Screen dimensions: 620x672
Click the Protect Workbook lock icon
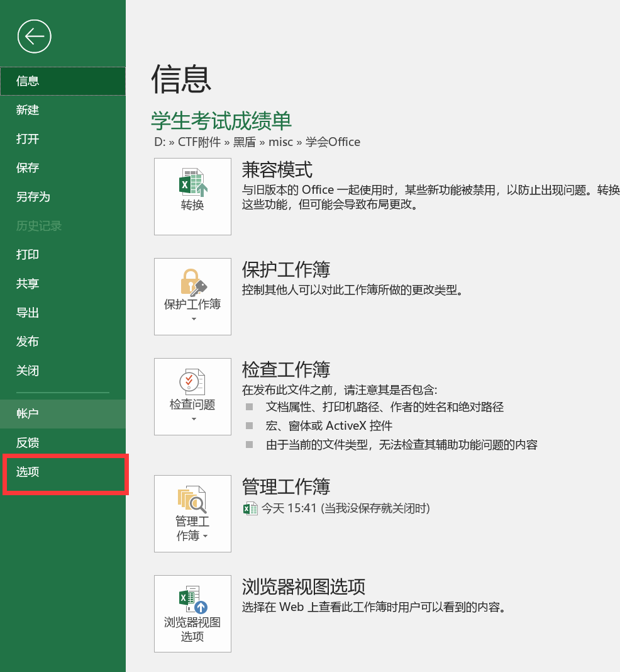click(192, 282)
